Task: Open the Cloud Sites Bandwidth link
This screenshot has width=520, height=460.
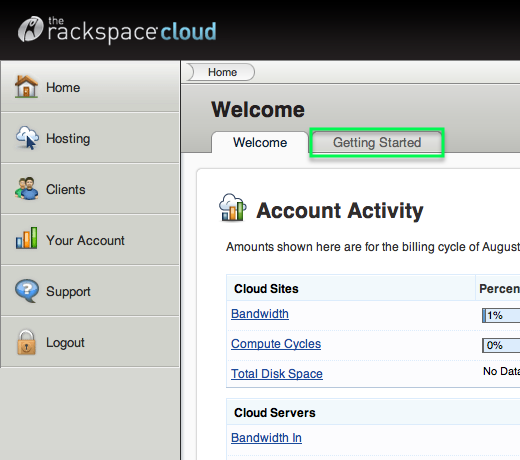Action: pos(260,314)
